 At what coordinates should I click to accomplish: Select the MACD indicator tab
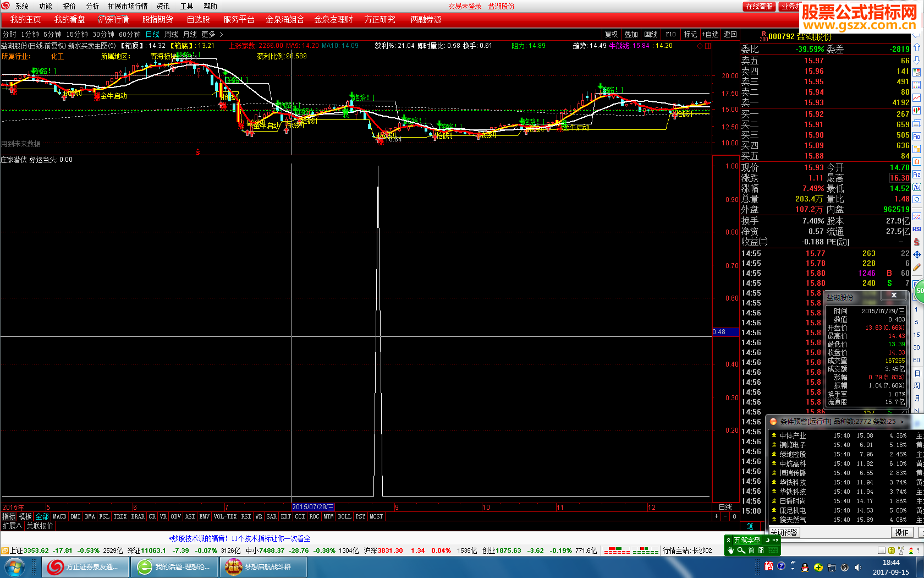pyautogui.click(x=59, y=516)
